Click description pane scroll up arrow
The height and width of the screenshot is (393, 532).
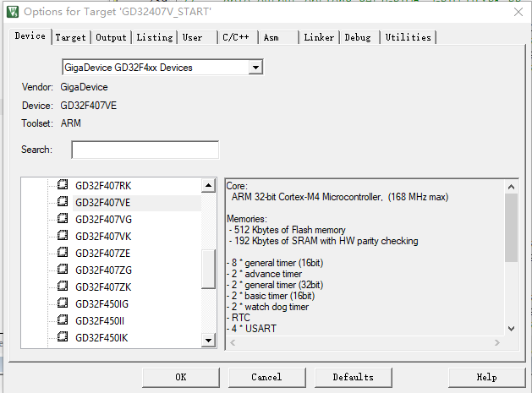click(512, 187)
